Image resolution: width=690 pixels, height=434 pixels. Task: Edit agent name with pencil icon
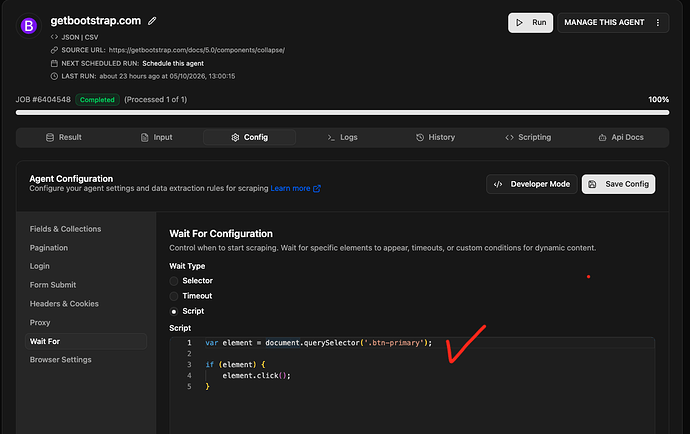152,21
